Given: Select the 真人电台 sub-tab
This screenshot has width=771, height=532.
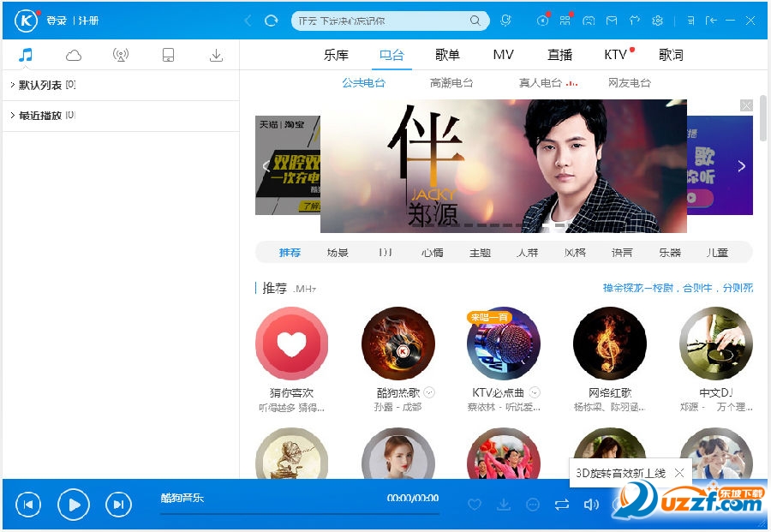Looking at the screenshot, I should click(541, 82).
